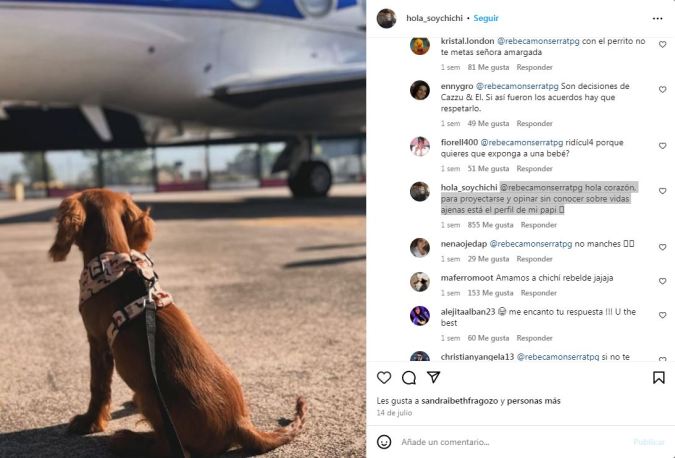View the 855 likes on hola_soychichi's reply
Screen dimensions: 675x458
click(489, 225)
